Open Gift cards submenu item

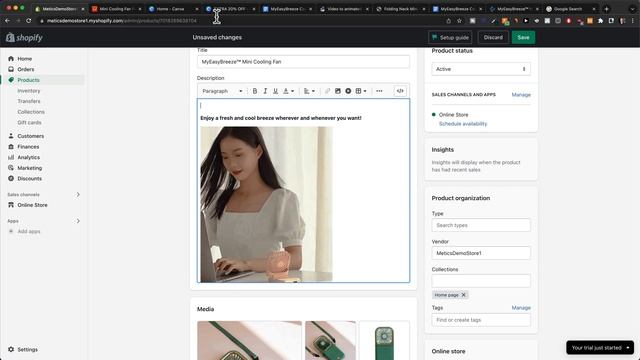point(29,122)
